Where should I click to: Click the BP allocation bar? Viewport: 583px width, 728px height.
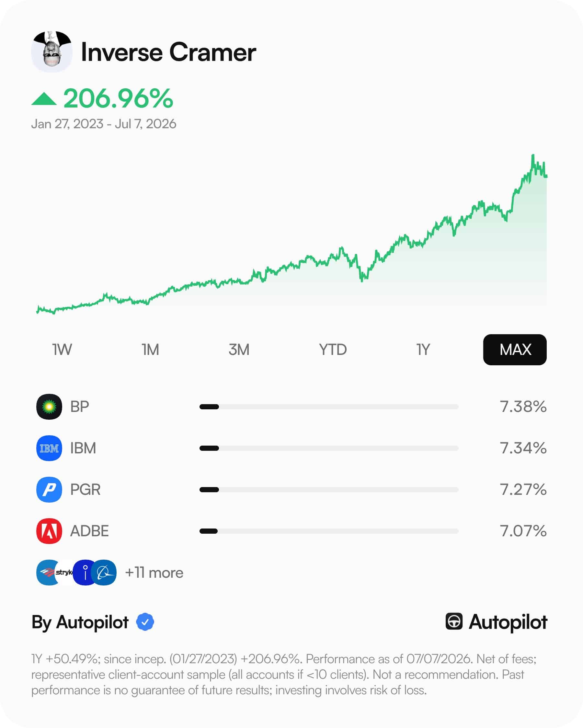coord(329,407)
